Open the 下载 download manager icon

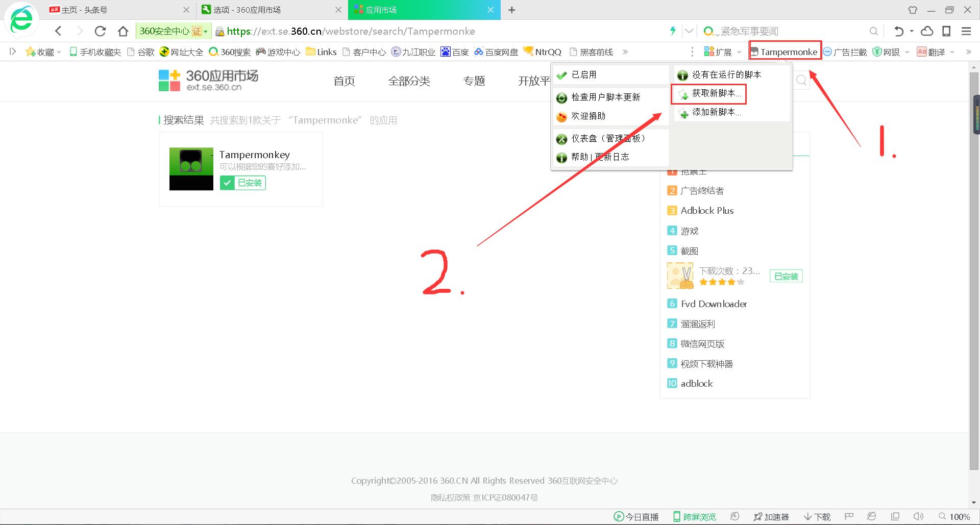coord(817,516)
